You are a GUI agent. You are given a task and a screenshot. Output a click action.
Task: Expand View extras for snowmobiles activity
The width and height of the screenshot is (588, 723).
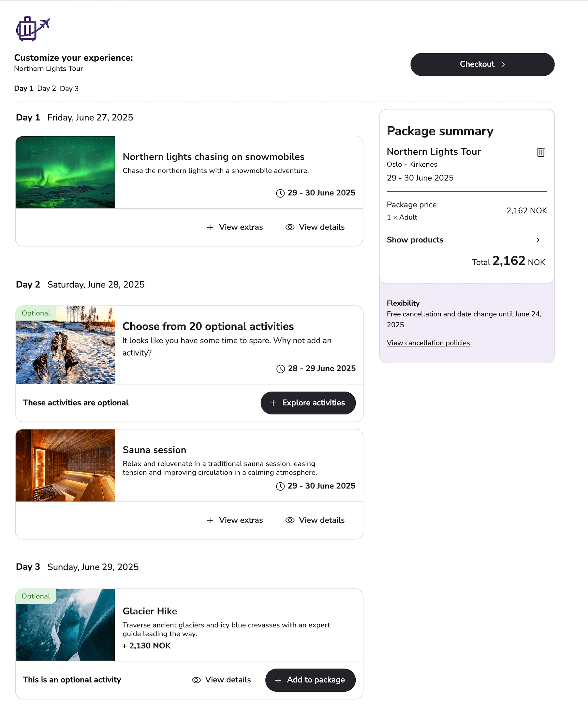pos(235,227)
